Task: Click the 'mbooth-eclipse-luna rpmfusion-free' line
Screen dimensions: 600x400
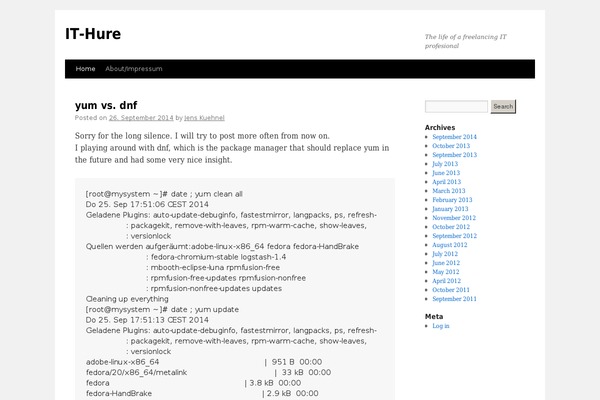Action: coord(213,268)
